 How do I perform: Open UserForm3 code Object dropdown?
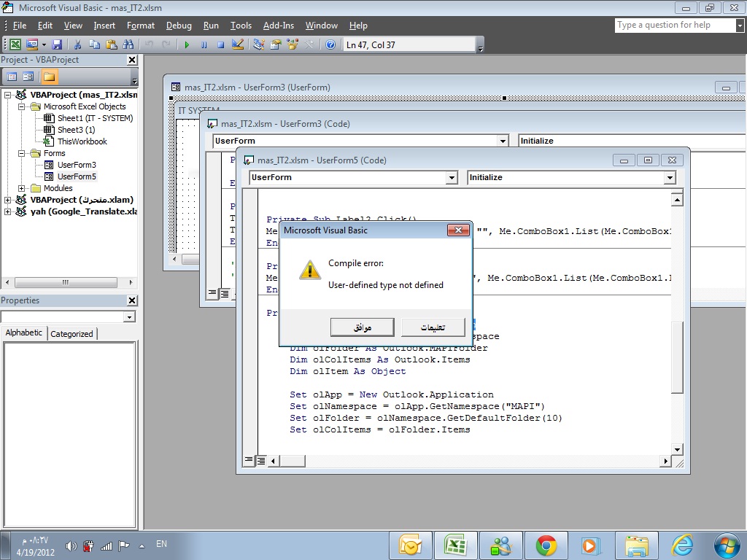pos(503,141)
